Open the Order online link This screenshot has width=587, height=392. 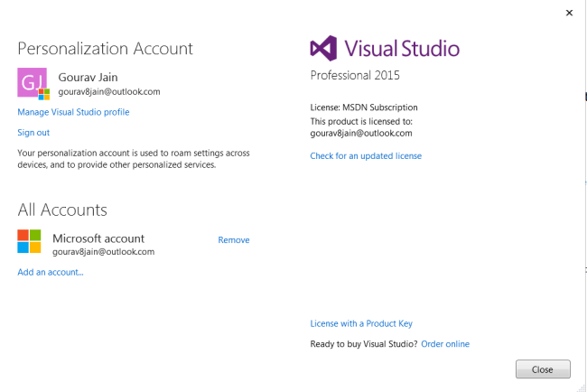[445, 344]
